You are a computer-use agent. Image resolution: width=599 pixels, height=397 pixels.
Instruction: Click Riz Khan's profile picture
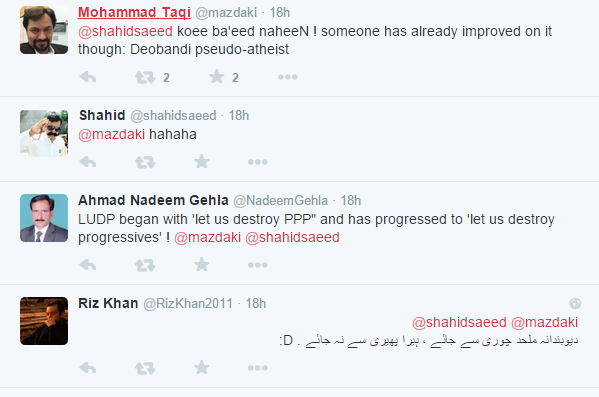[44, 321]
